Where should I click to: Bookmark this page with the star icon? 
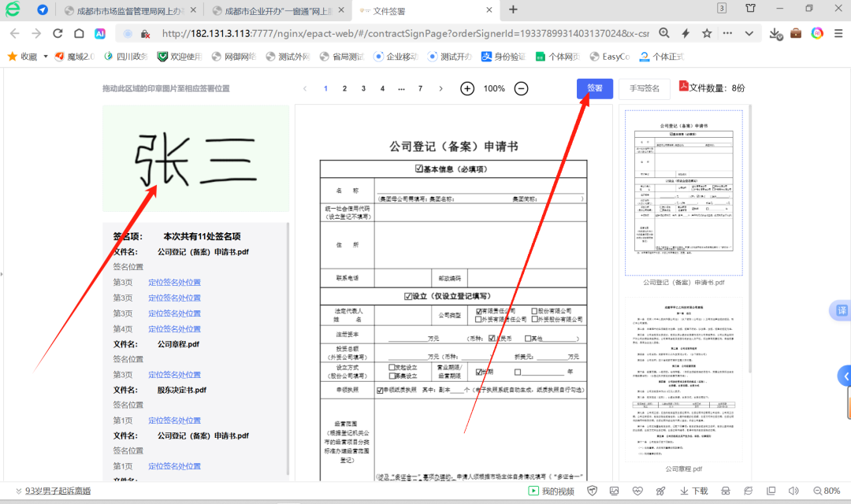(x=707, y=34)
